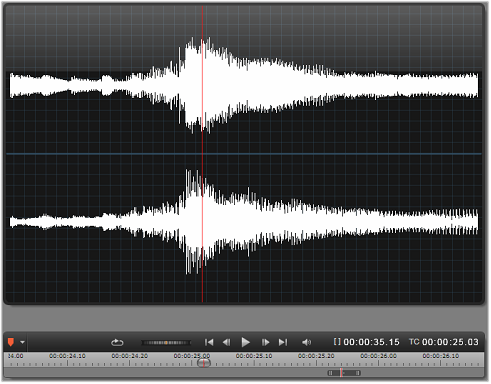491x384 pixels.
Task: Click the ruler at 00:00:25.10
Action: 254,356
